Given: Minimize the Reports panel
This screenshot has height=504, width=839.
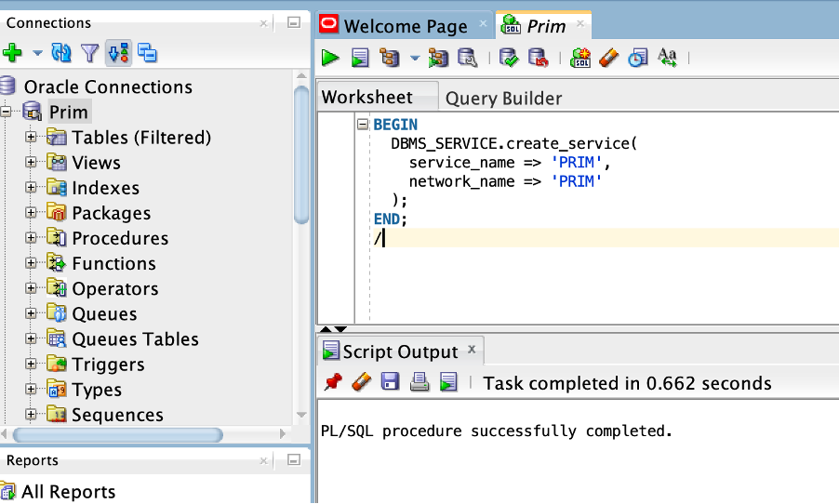Looking at the screenshot, I should click(x=293, y=460).
